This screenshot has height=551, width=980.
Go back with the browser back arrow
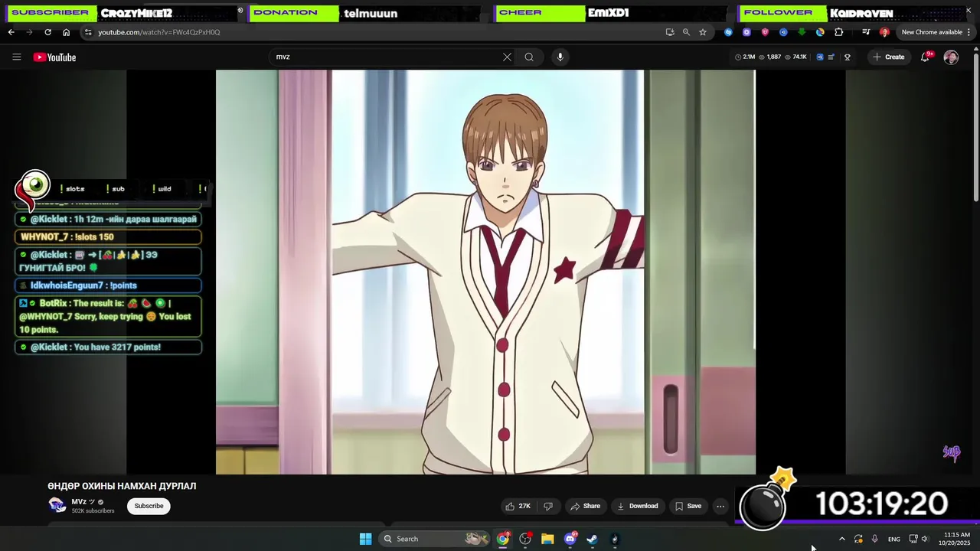click(11, 32)
